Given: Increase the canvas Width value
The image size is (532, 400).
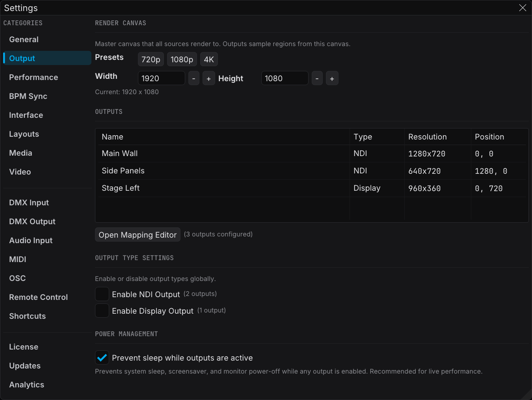Looking at the screenshot, I should point(209,78).
